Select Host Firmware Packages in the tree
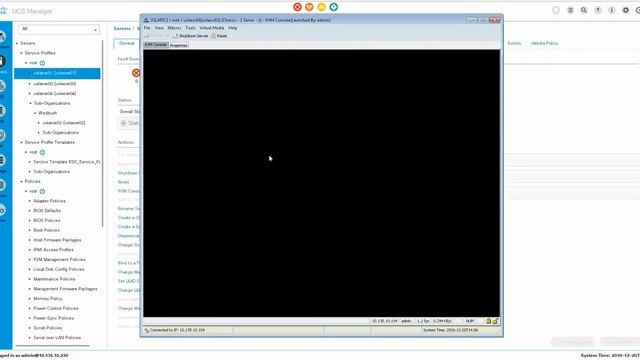This screenshot has width=640, height=360. pyautogui.click(x=57, y=240)
